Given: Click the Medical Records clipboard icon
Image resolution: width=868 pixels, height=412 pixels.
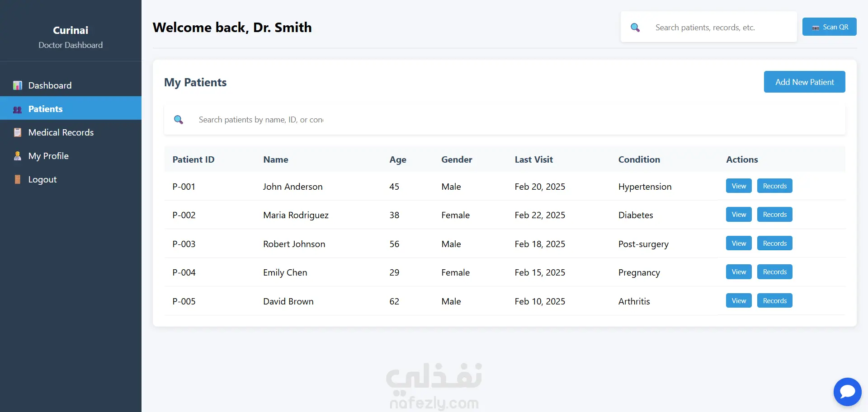Looking at the screenshot, I should [18, 132].
